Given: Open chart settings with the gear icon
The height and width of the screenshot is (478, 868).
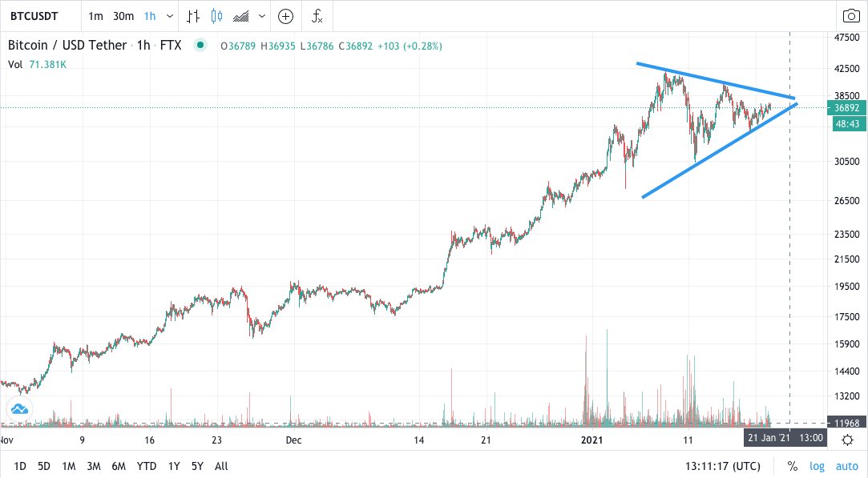Looking at the screenshot, I should pos(847,438).
